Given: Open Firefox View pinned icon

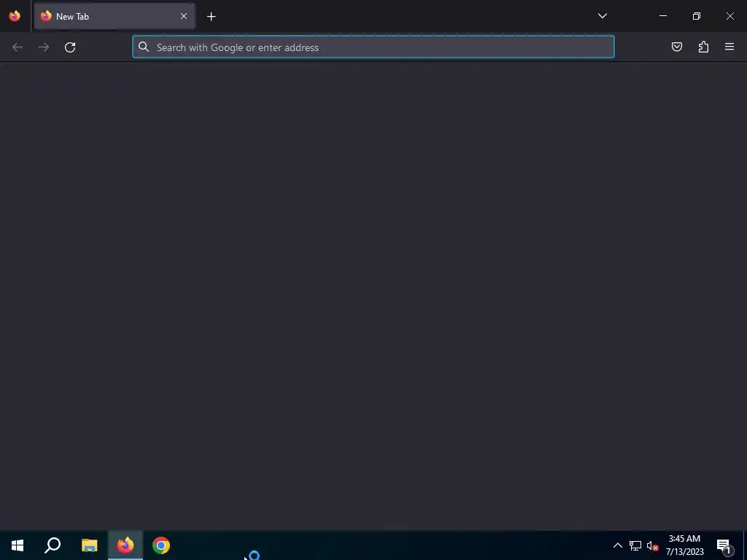Looking at the screenshot, I should [x=15, y=16].
